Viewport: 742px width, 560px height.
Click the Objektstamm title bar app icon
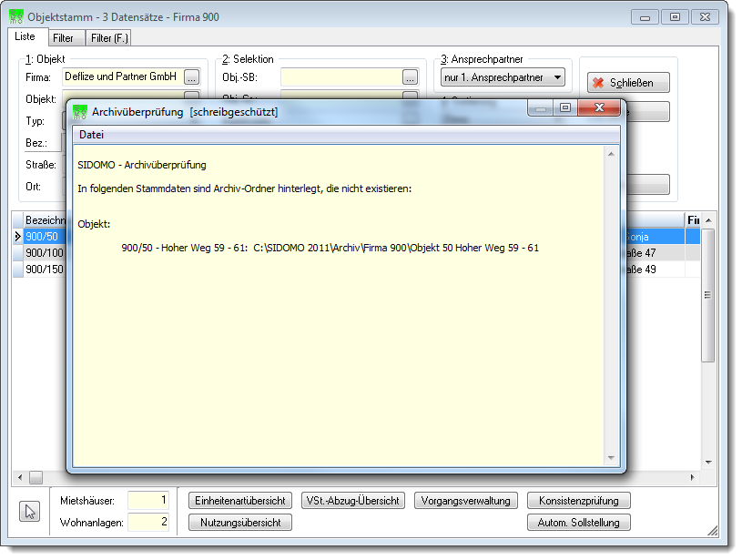point(16,16)
